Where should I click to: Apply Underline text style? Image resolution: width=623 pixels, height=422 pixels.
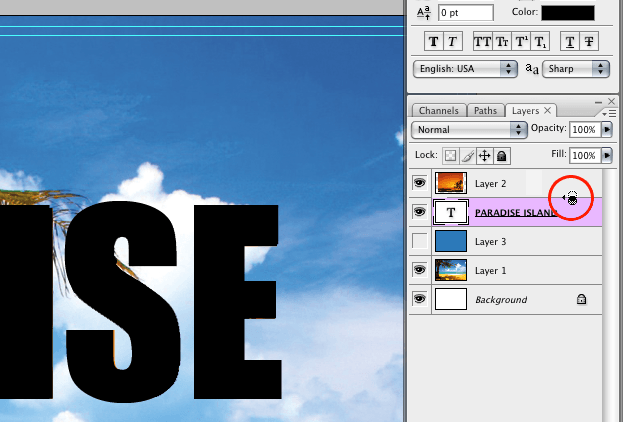[x=569, y=41]
